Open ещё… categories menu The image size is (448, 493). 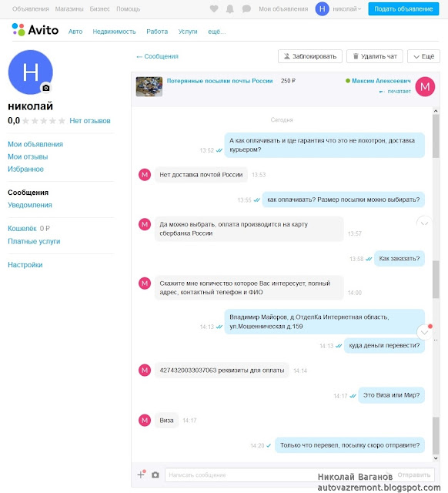pyautogui.click(x=216, y=32)
